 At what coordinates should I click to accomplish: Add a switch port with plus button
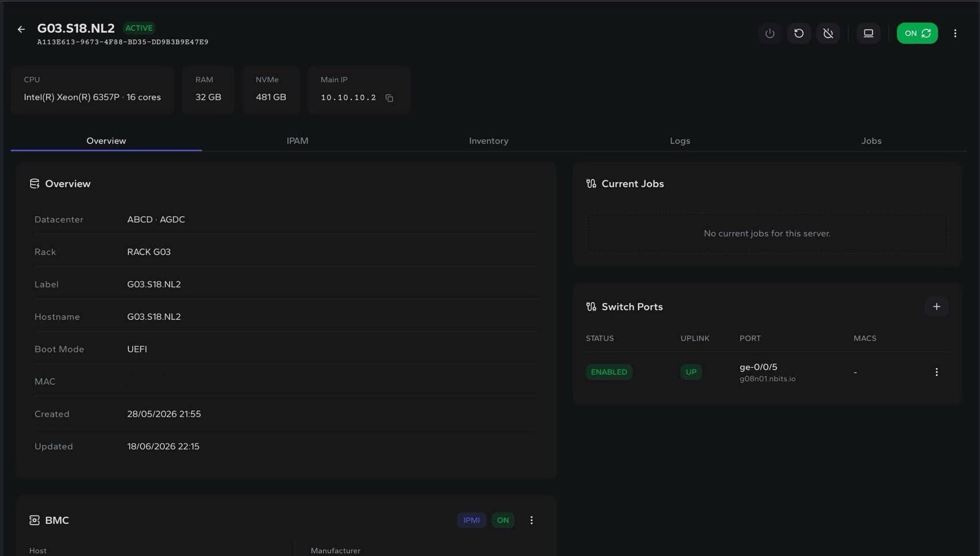coord(937,307)
